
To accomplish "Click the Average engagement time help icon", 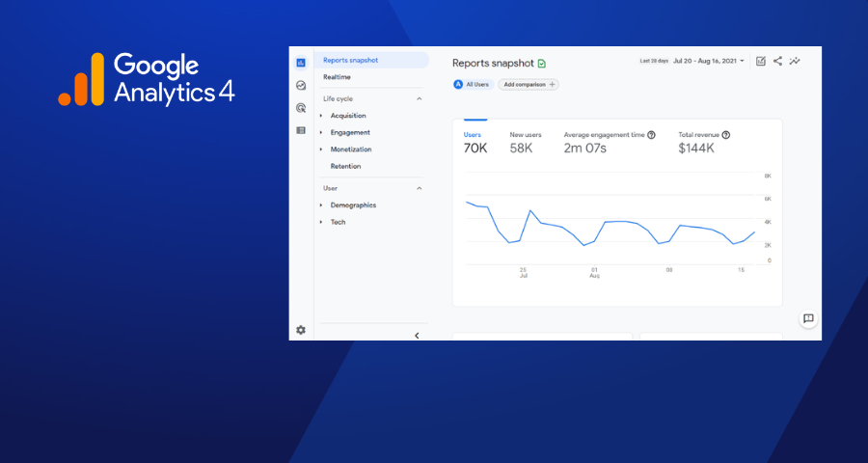I will click(x=652, y=135).
